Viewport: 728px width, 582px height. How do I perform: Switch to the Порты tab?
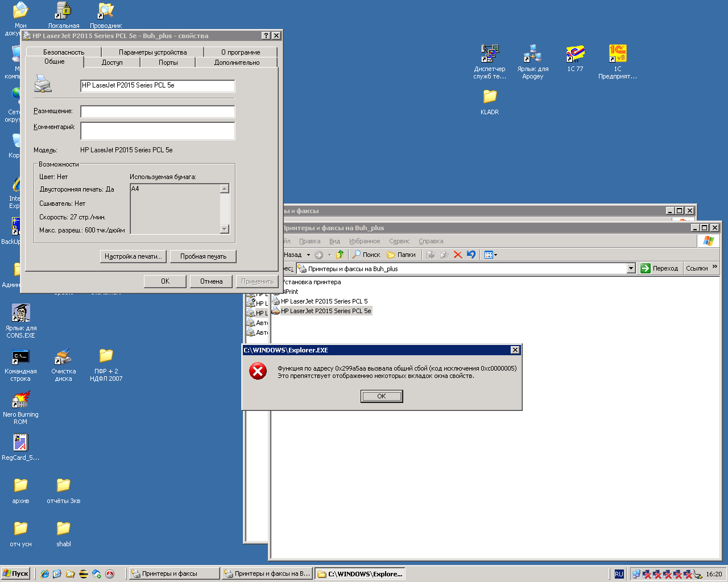pos(168,63)
